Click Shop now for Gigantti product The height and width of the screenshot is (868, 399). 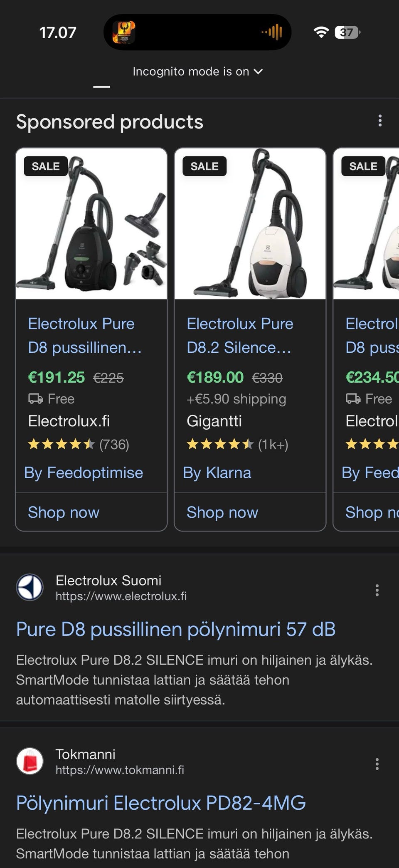222,512
